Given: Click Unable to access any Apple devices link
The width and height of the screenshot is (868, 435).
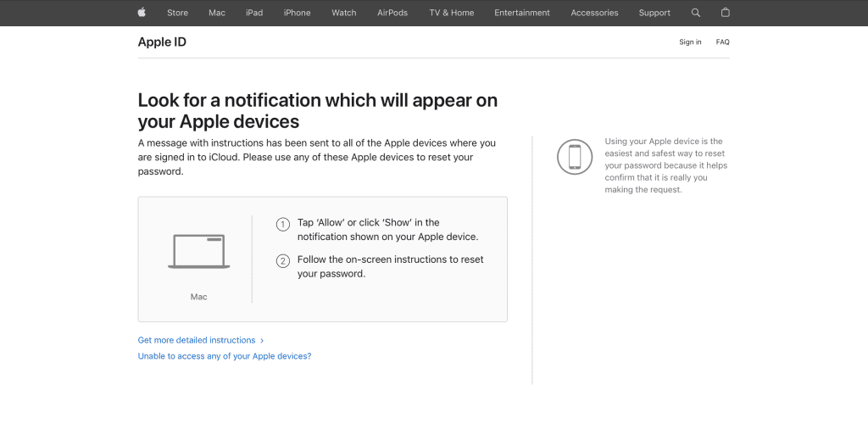Looking at the screenshot, I should [225, 356].
